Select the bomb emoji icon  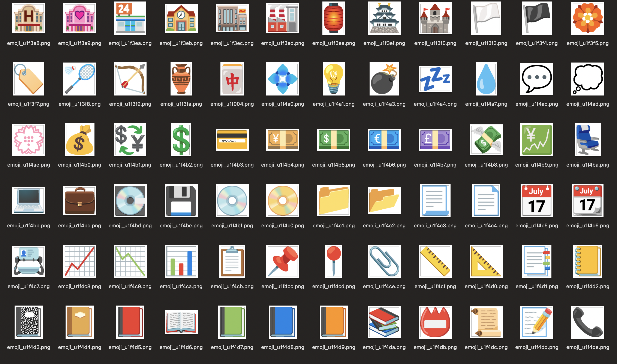(384, 79)
